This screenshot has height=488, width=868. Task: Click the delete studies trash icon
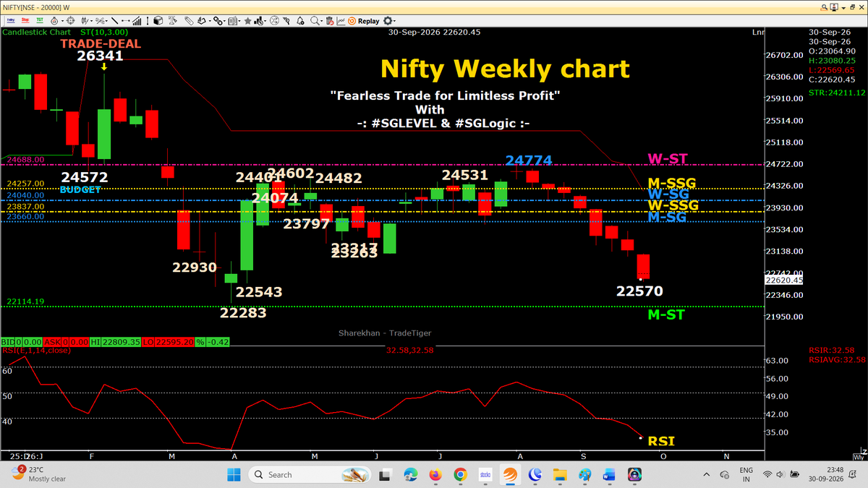[329, 21]
